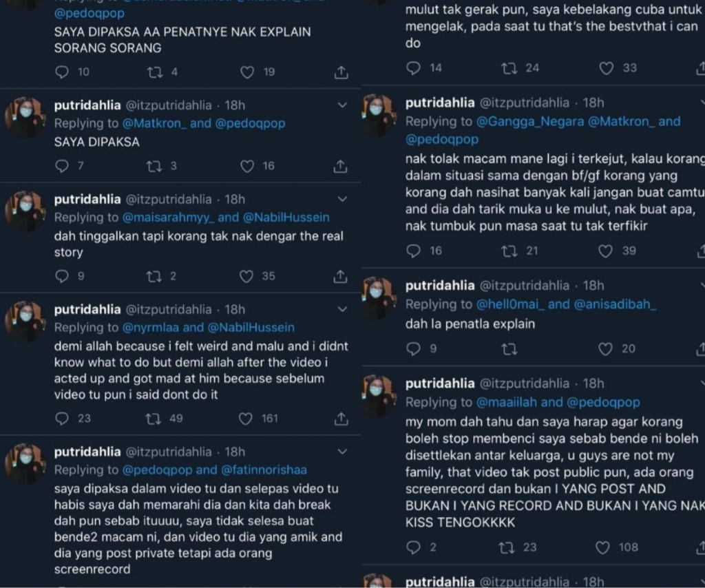Viewport: 705px width, 588px height.
Task: Like the tweet showing 108 likes
Action: (603, 547)
